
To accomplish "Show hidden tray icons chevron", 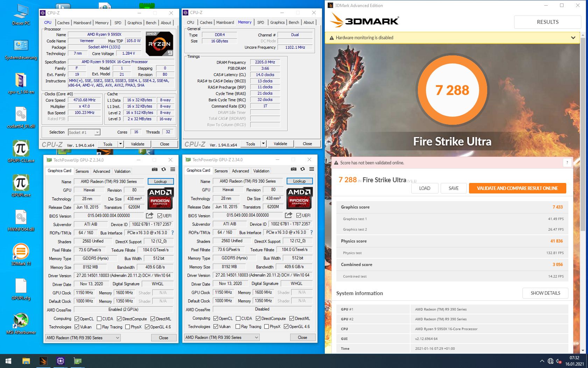I will (x=542, y=361).
